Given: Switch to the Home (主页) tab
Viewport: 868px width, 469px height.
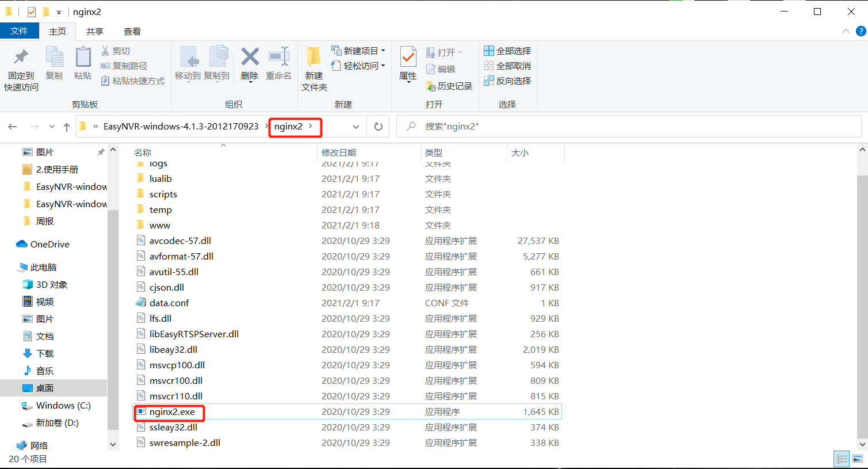Looking at the screenshot, I should [58, 31].
